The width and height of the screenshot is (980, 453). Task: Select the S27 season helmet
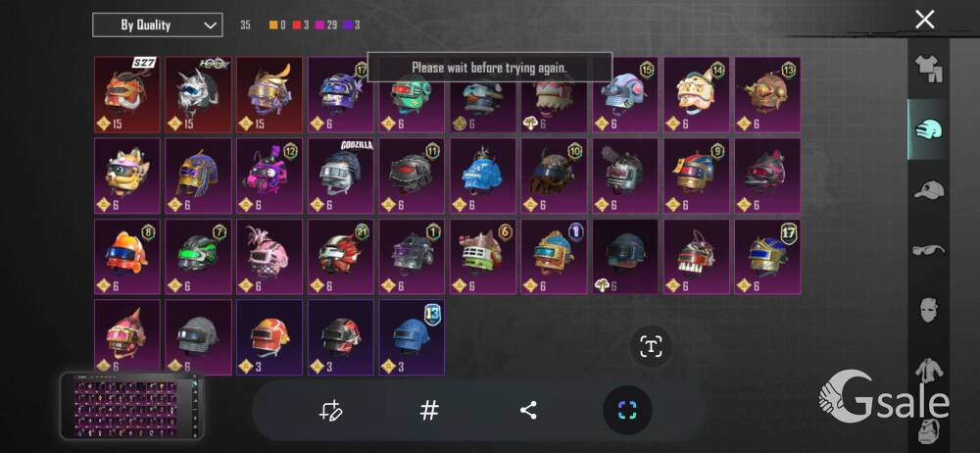(126, 94)
